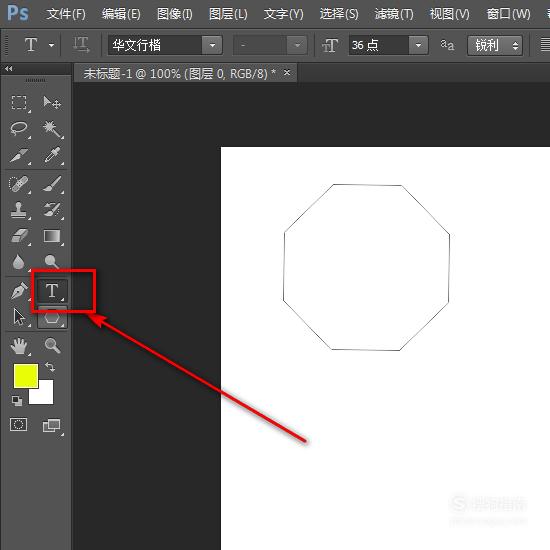Select the Gradient tool
Image resolution: width=550 pixels, height=550 pixels.
pyautogui.click(x=52, y=236)
